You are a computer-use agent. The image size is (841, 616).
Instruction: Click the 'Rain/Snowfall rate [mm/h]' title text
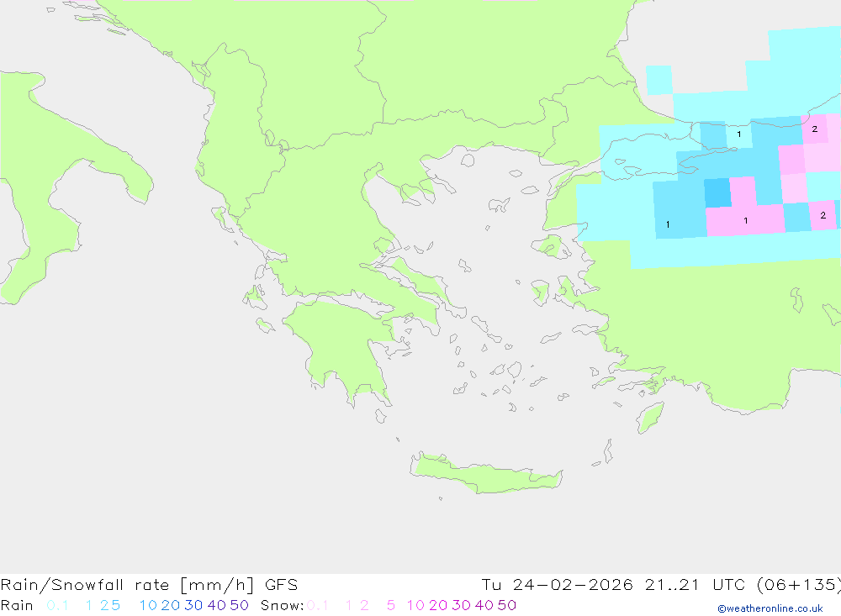coord(127,585)
